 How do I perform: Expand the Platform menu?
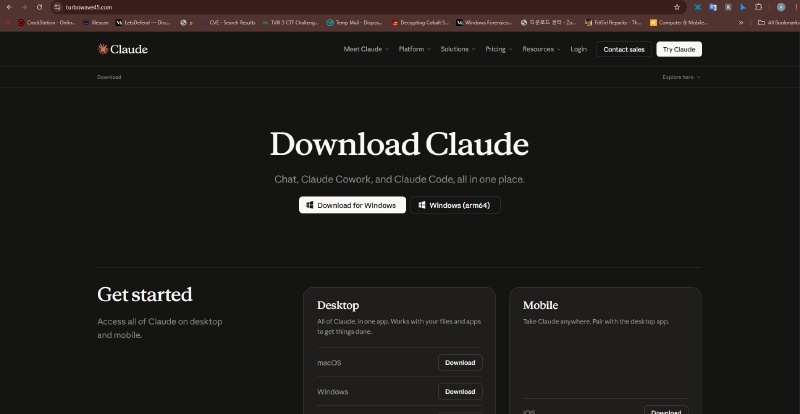pyautogui.click(x=414, y=49)
